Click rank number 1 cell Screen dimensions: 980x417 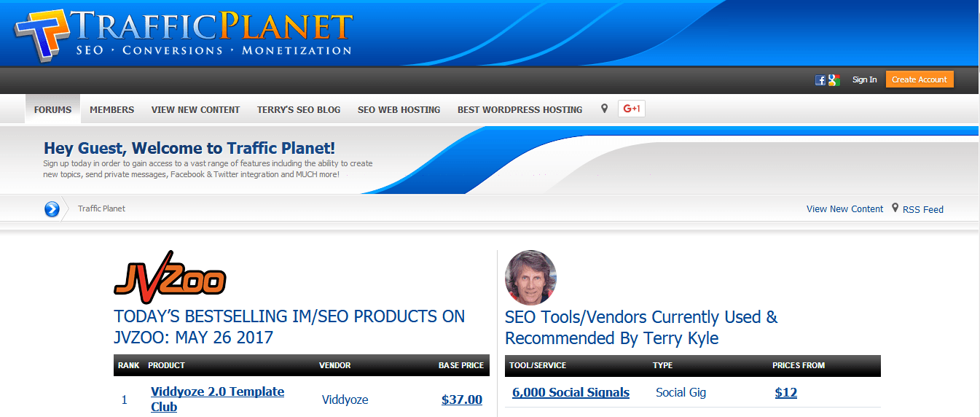click(125, 400)
